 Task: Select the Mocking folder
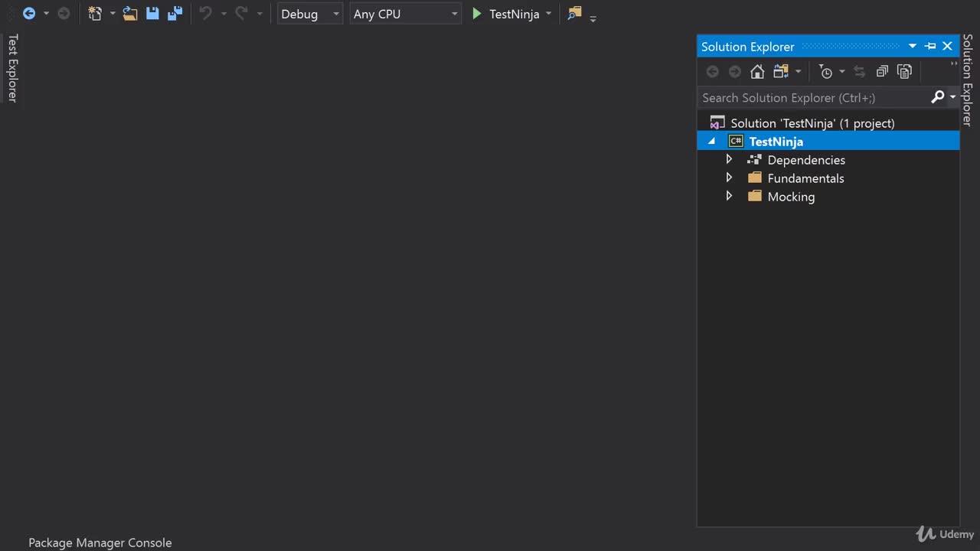tap(791, 197)
